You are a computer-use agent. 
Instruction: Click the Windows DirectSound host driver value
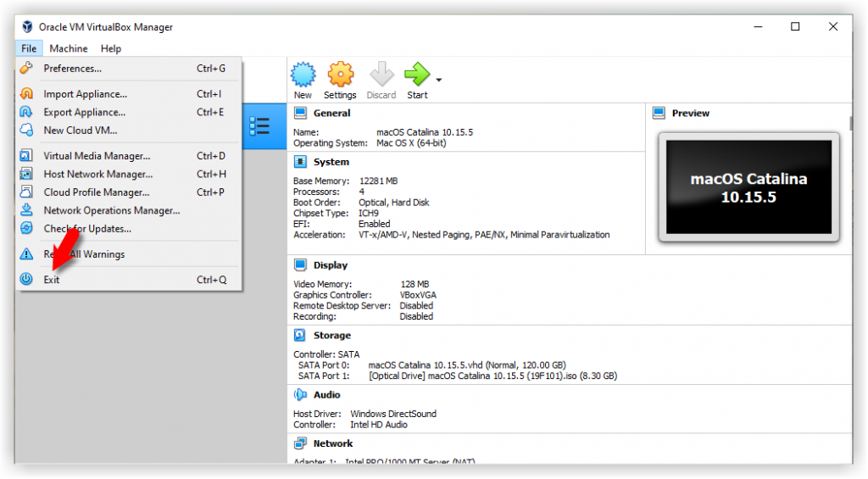[x=393, y=414]
